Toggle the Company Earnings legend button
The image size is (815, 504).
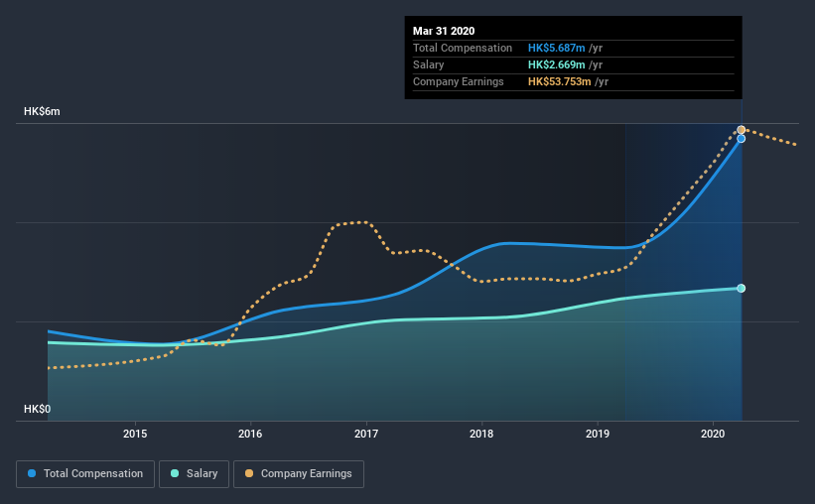pos(299,474)
